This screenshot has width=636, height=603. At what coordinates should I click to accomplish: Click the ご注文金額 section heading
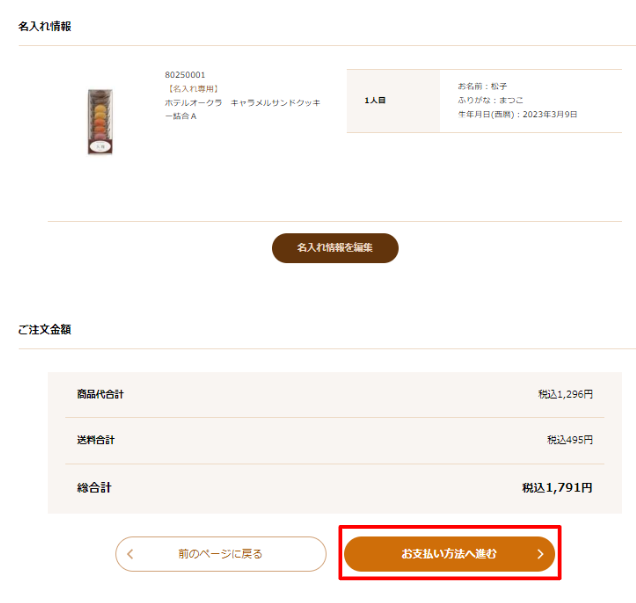click(x=45, y=330)
